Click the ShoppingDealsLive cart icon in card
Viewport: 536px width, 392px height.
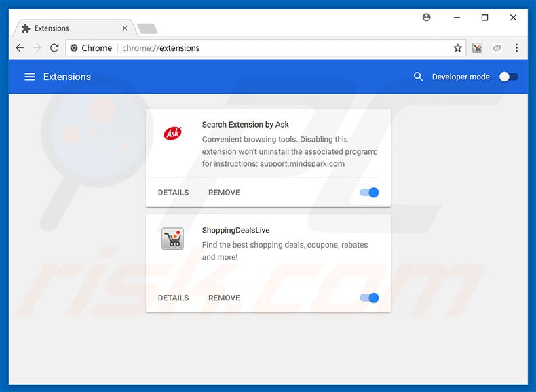point(172,239)
